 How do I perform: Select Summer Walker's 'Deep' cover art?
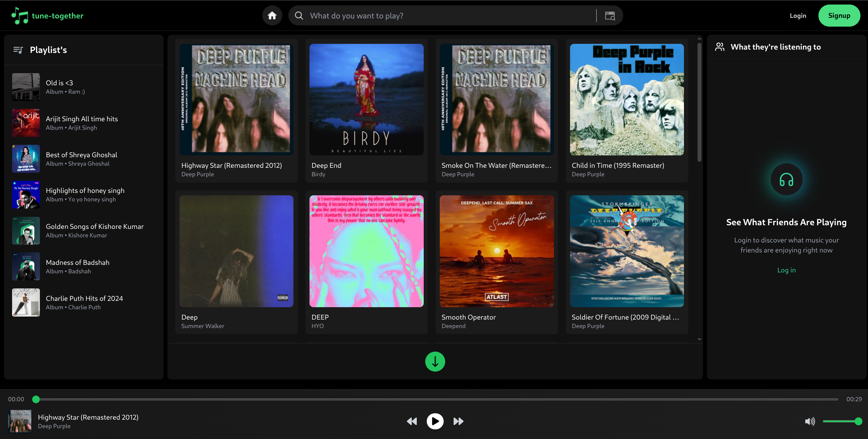click(236, 251)
